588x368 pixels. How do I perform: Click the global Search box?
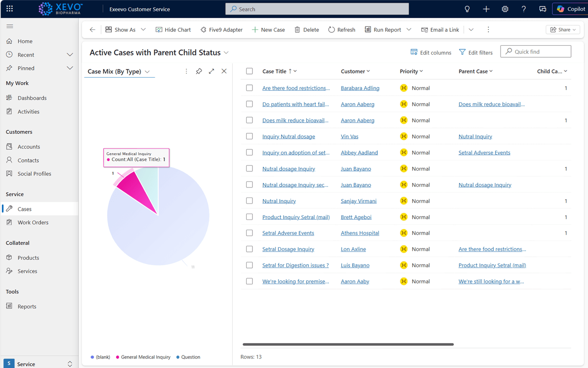point(317,9)
